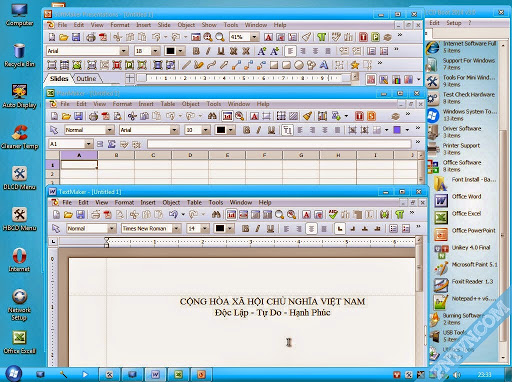Click Save icon in TextMaker toolbar

click(x=80, y=215)
